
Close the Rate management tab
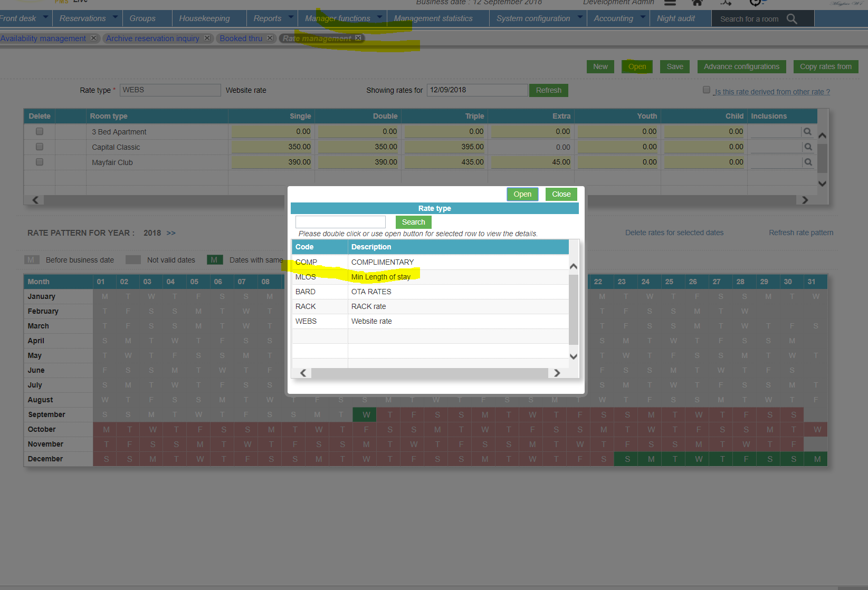[358, 38]
